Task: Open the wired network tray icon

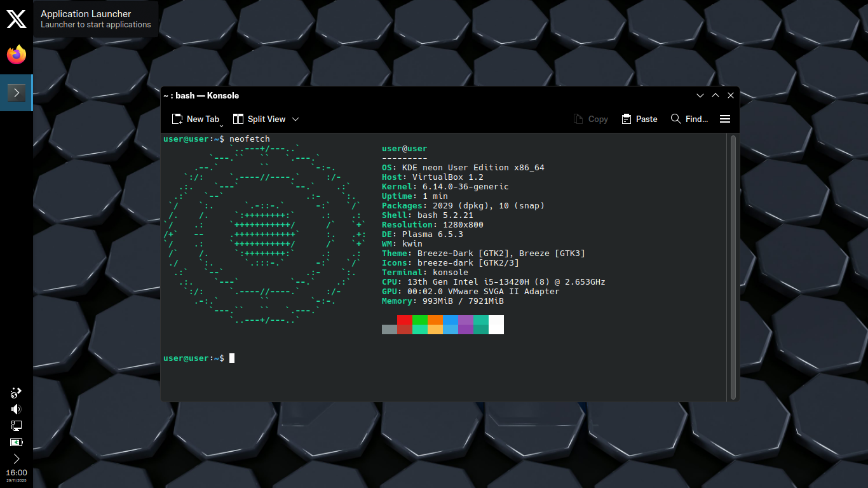Action: point(17,426)
